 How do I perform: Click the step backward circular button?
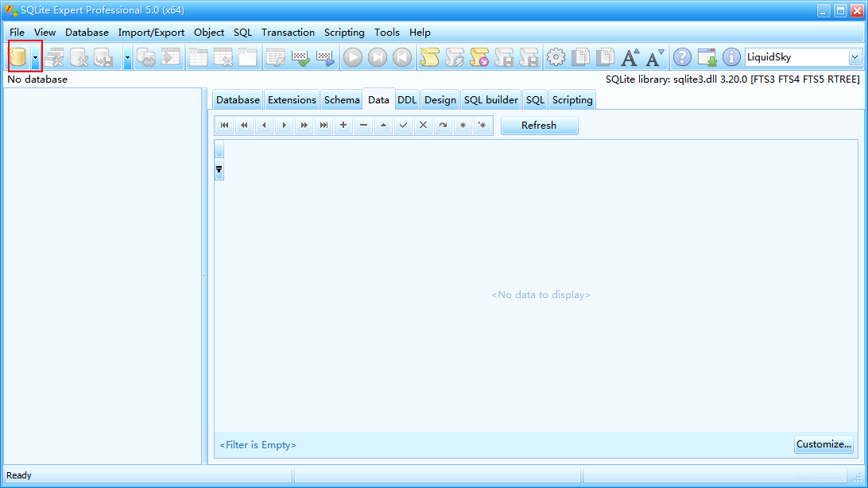[x=402, y=57]
